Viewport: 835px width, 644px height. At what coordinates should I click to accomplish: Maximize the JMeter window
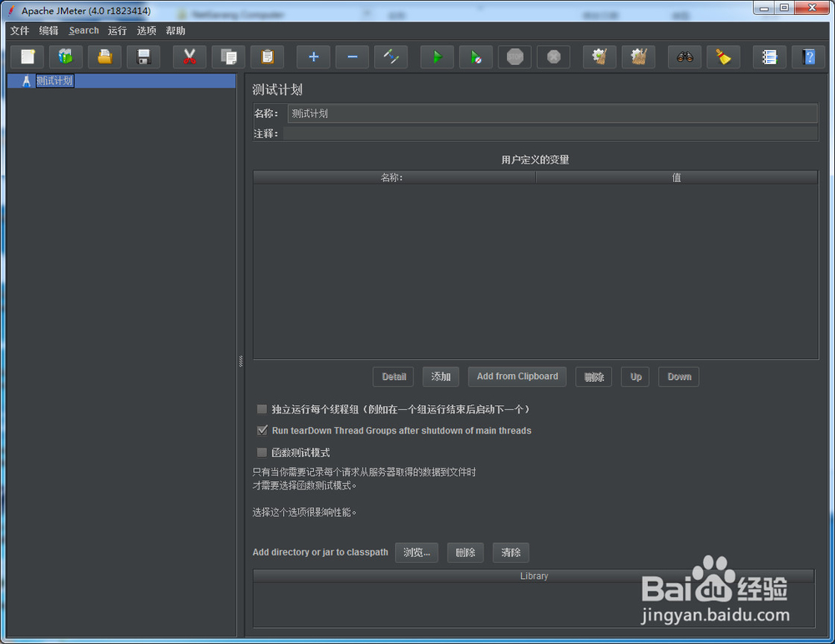click(784, 8)
